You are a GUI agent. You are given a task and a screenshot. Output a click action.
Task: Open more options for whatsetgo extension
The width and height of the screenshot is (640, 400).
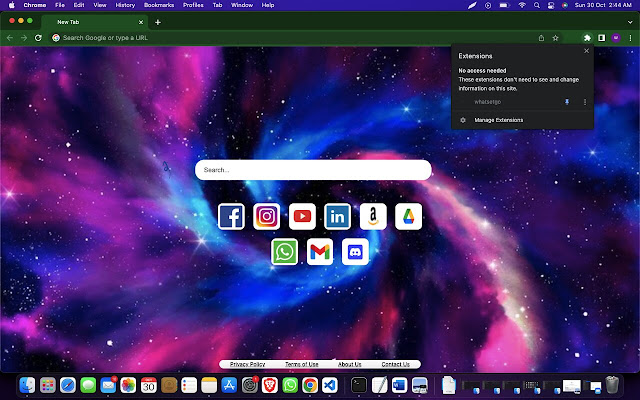click(585, 102)
